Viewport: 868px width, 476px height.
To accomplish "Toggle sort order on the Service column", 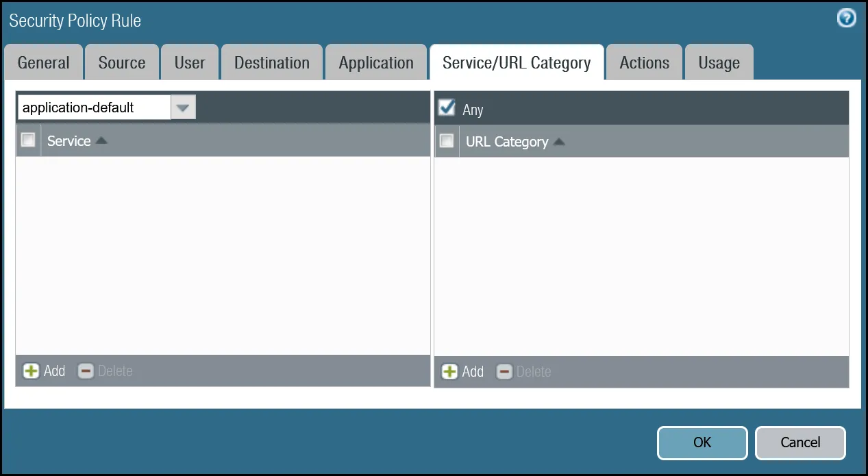I will pyautogui.click(x=101, y=140).
